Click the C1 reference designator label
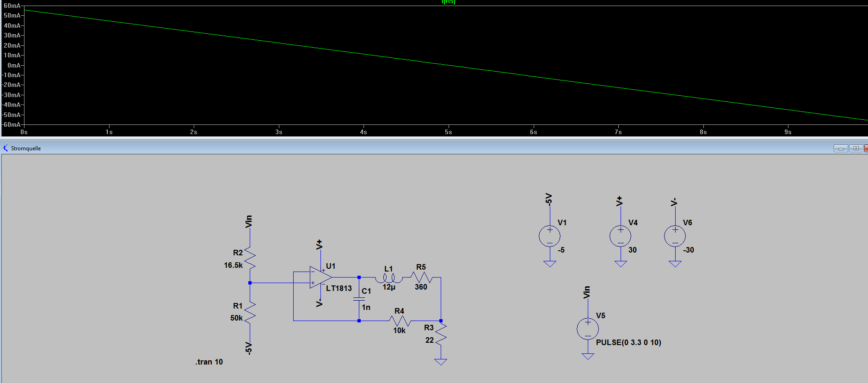The image size is (868, 383). pyautogui.click(x=366, y=291)
